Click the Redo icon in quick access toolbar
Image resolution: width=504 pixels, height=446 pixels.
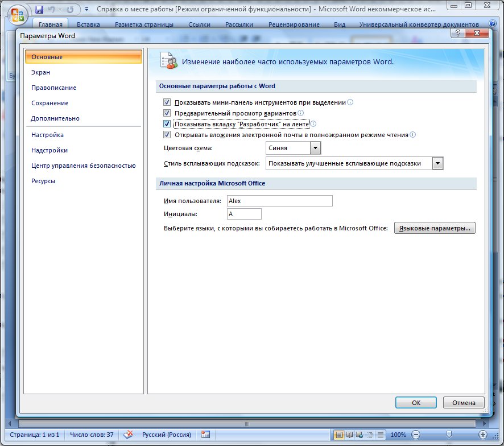pos(71,10)
